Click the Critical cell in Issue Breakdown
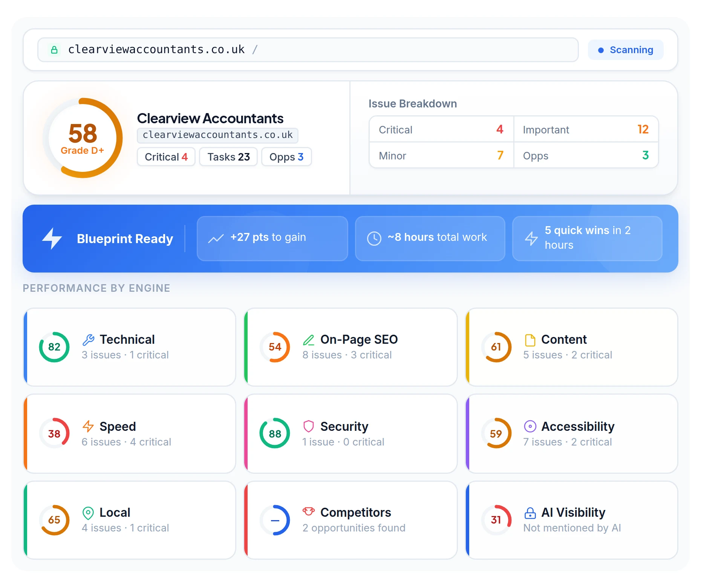The height and width of the screenshot is (588, 701). point(441,129)
